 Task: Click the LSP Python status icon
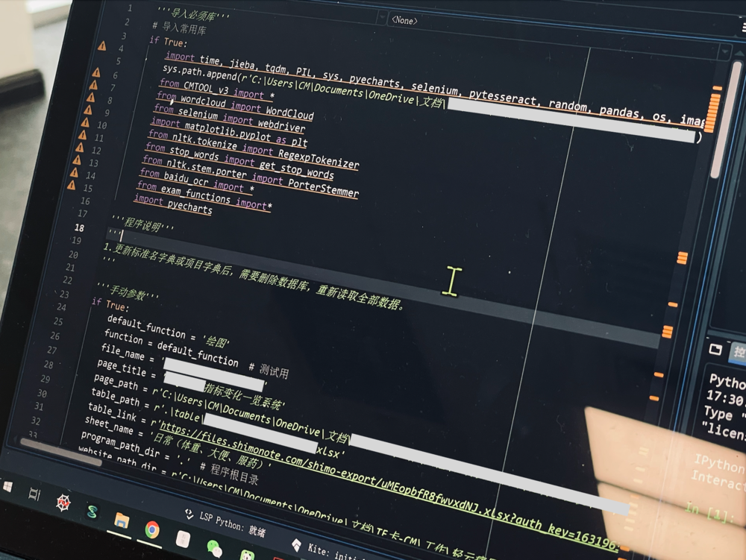(x=189, y=514)
